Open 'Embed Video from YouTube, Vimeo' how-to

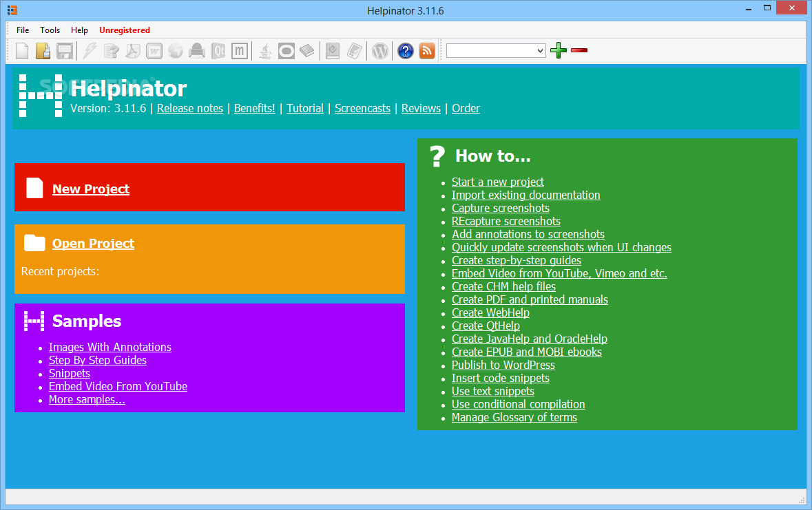click(559, 273)
